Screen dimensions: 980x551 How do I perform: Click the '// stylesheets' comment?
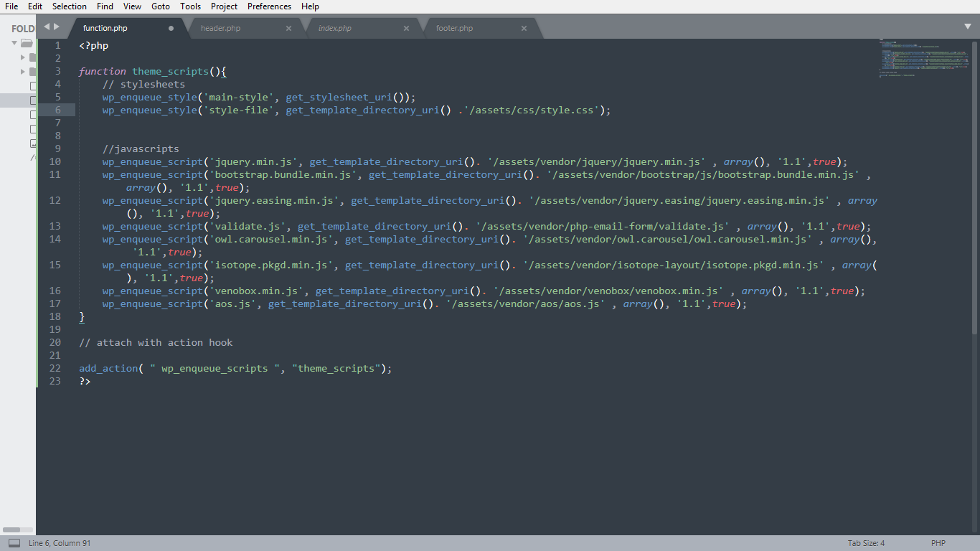(143, 84)
